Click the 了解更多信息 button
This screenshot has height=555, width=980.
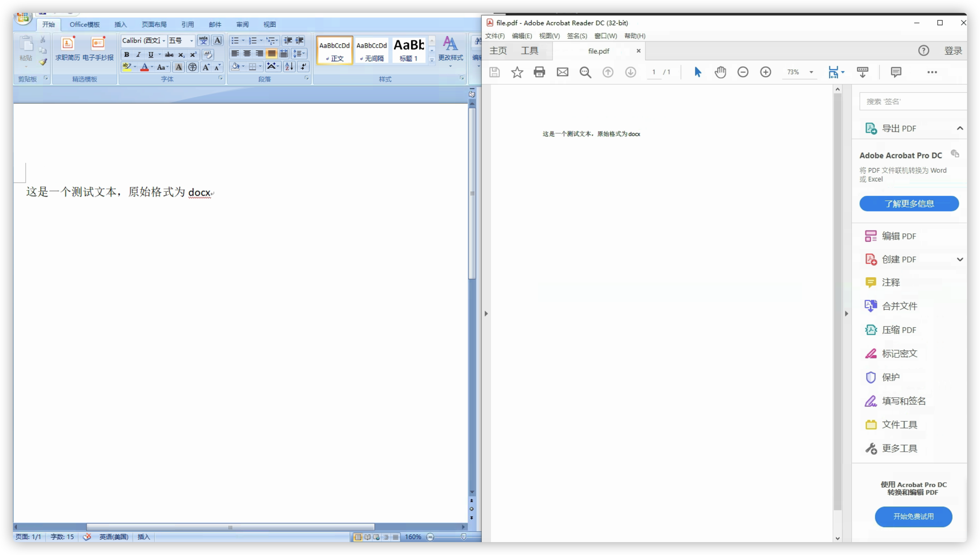pyautogui.click(x=909, y=204)
